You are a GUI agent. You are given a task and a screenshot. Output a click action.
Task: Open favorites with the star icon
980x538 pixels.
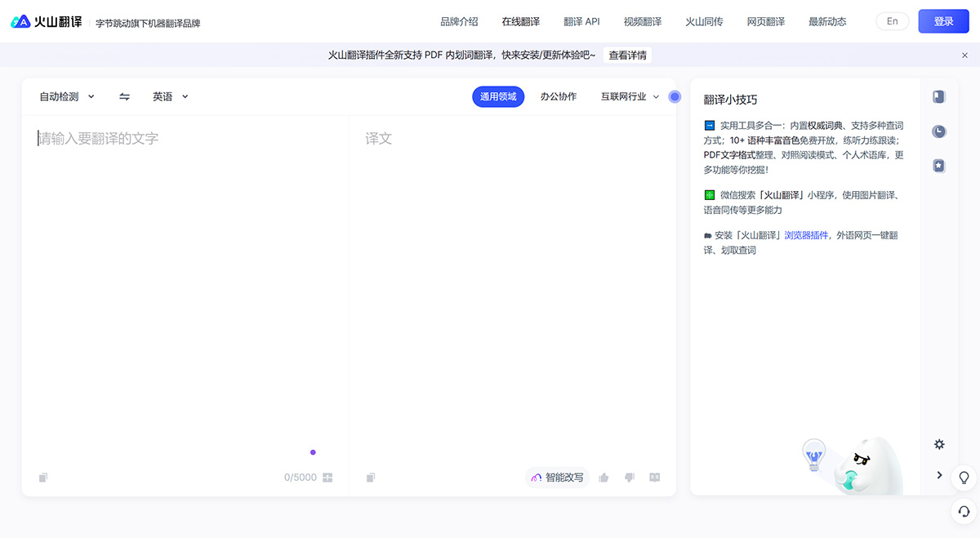pos(938,165)
